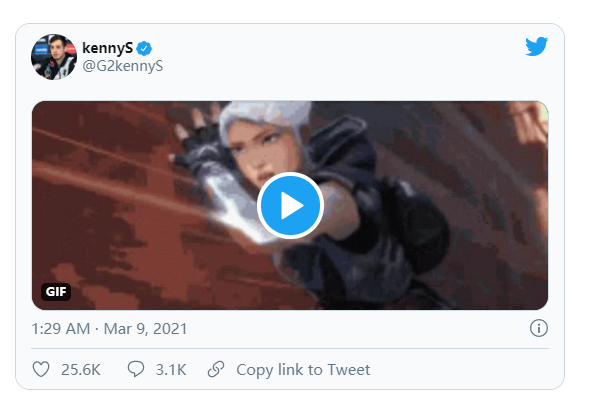
Task: Open the tweet info icon
Action: click(539, 328)
